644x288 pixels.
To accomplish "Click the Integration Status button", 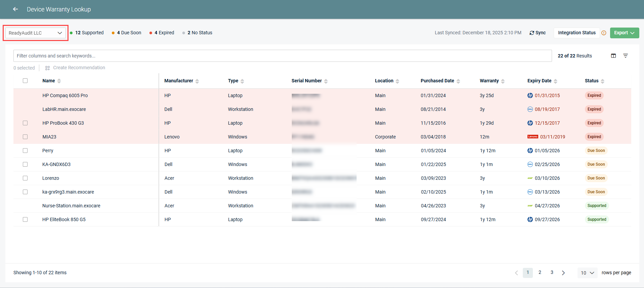I will pyautogui.click(x=577, y=33).
